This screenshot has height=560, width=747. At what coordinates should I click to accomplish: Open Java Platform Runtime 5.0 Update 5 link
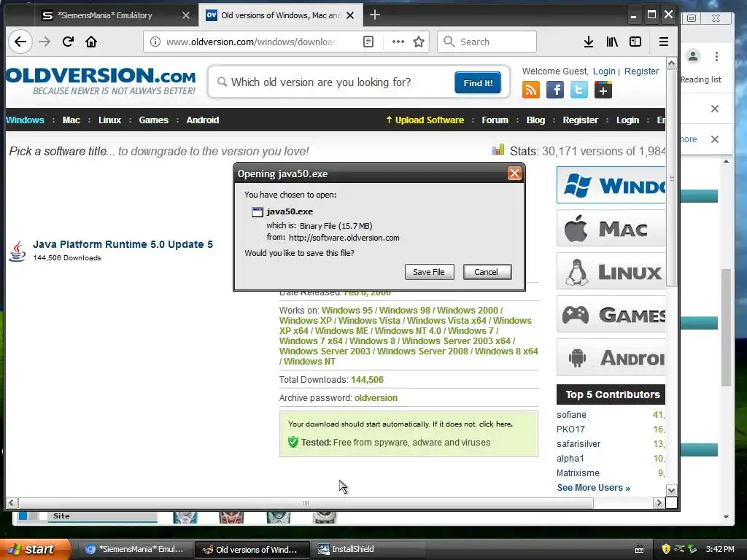[x=123, y=244]
